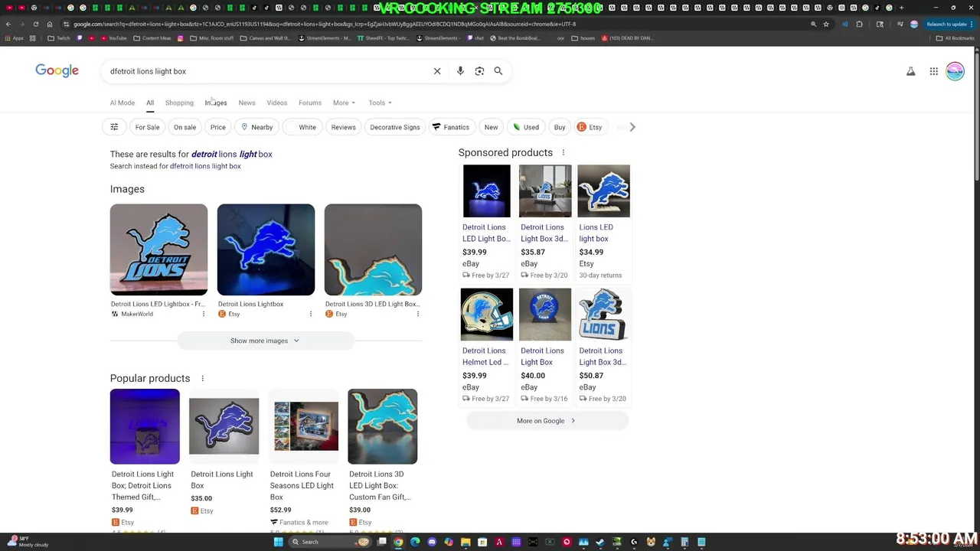Open Google Lens image search icon
The image size is (980, 551).
(479, 71)
